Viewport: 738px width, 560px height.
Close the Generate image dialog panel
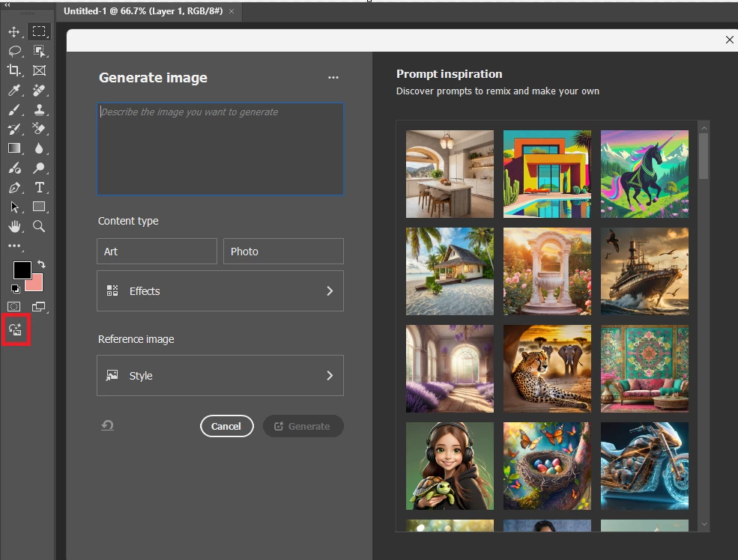[730, 40]
